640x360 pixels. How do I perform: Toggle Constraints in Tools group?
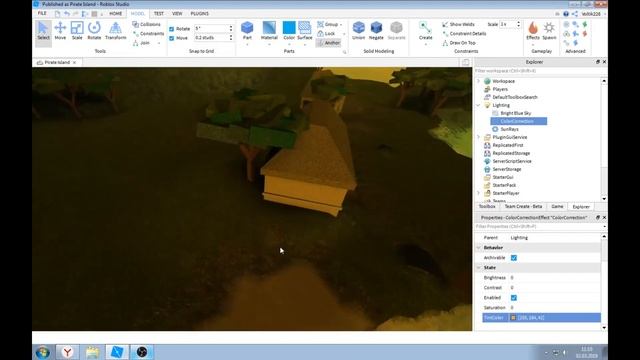(148, 33)
